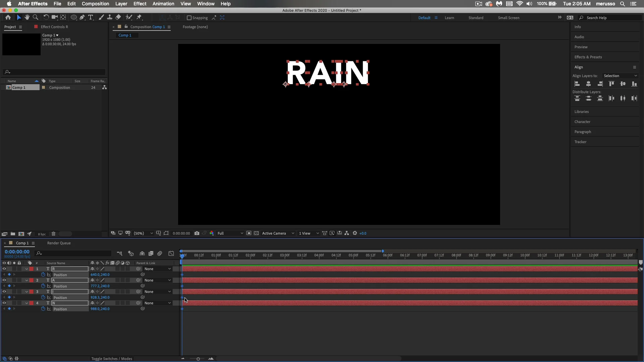Expand the Character panel
644x362 pixels.
point(582,122)
